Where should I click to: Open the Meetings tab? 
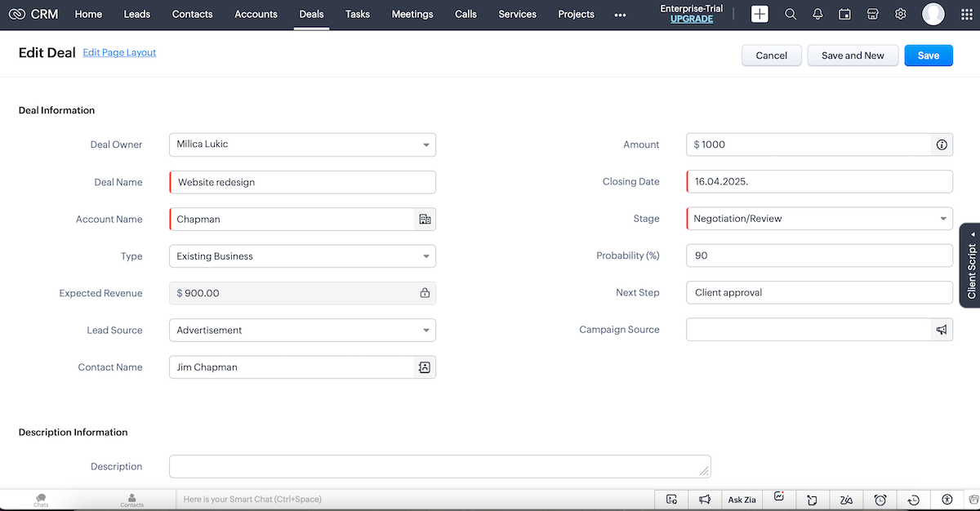[x=412, y=14]
